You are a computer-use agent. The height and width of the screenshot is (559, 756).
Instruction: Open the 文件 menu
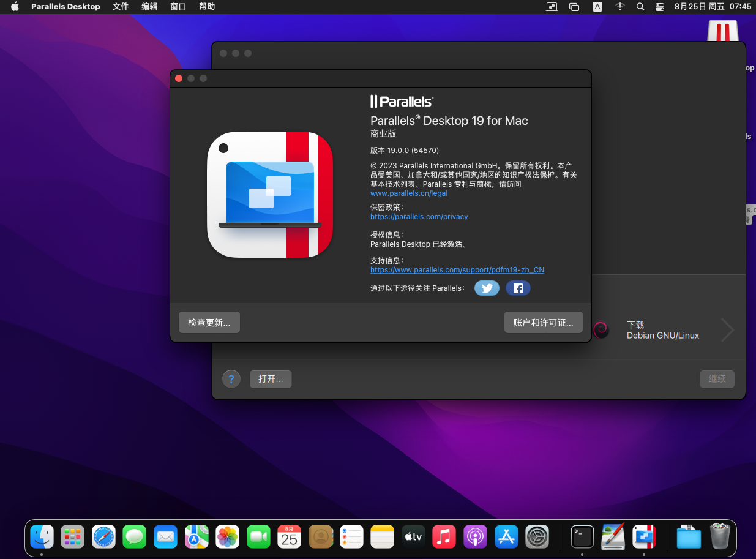point(121,7)
